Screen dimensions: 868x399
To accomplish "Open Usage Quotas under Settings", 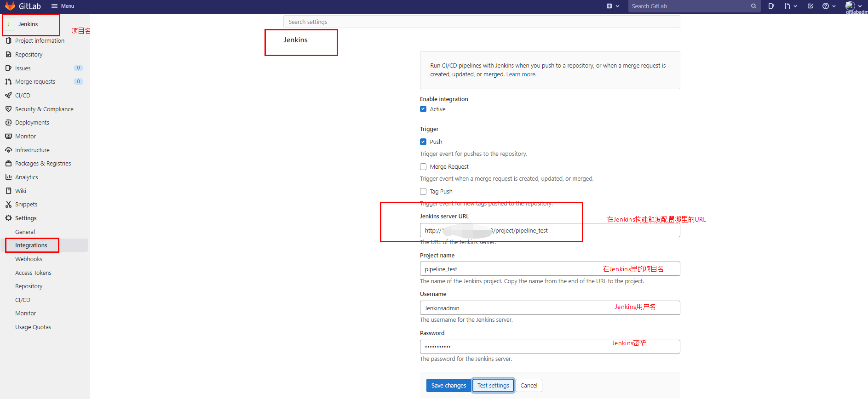I will click(x=33, y=327).
